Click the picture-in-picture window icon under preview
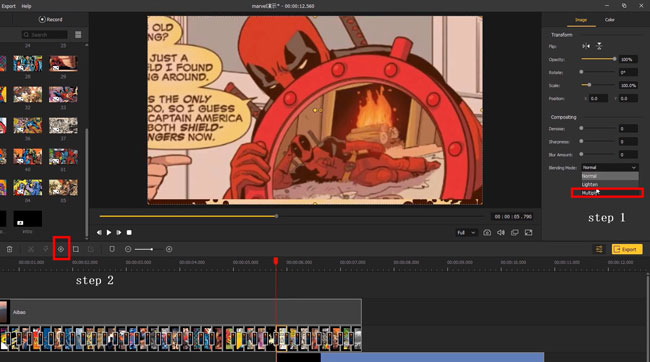Image resolution: width=650 pixels, height=362 pixels. tap(515, 233)
